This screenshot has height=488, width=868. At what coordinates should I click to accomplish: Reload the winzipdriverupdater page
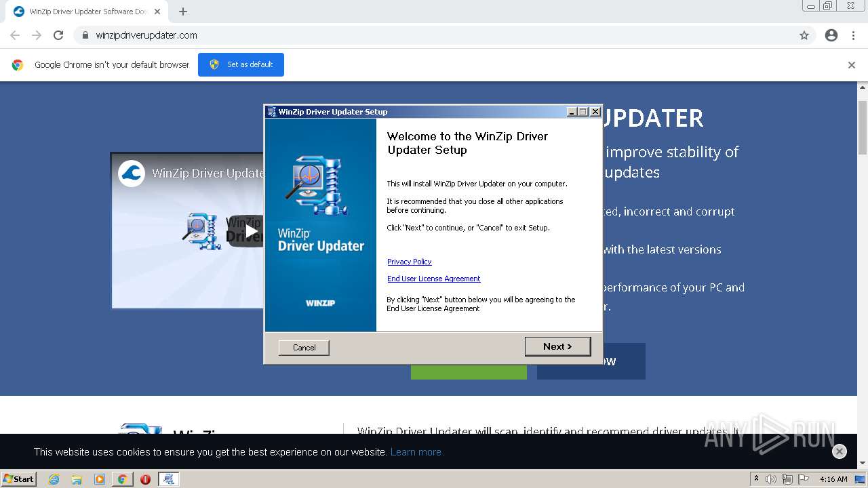pyautogui.click(x=58, y=35)
